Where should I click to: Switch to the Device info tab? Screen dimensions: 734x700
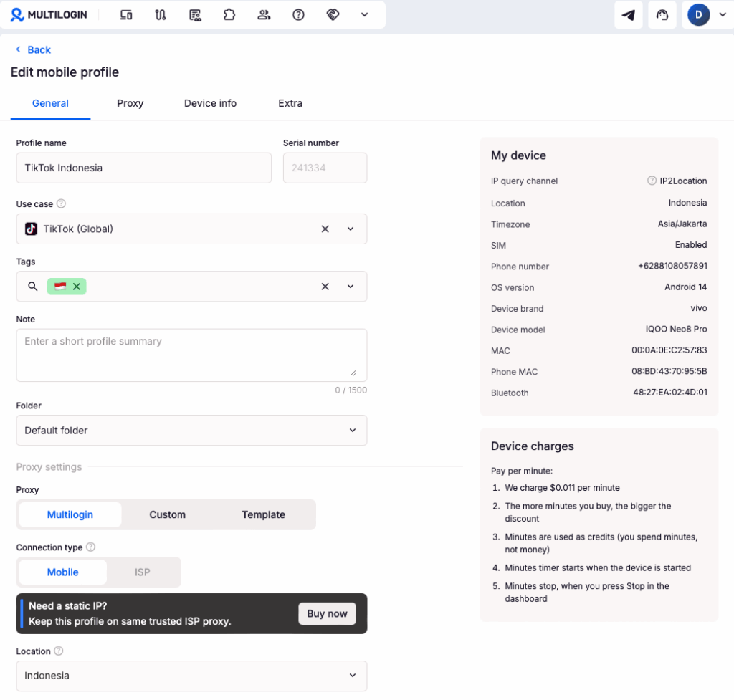(x=210, y=103)
